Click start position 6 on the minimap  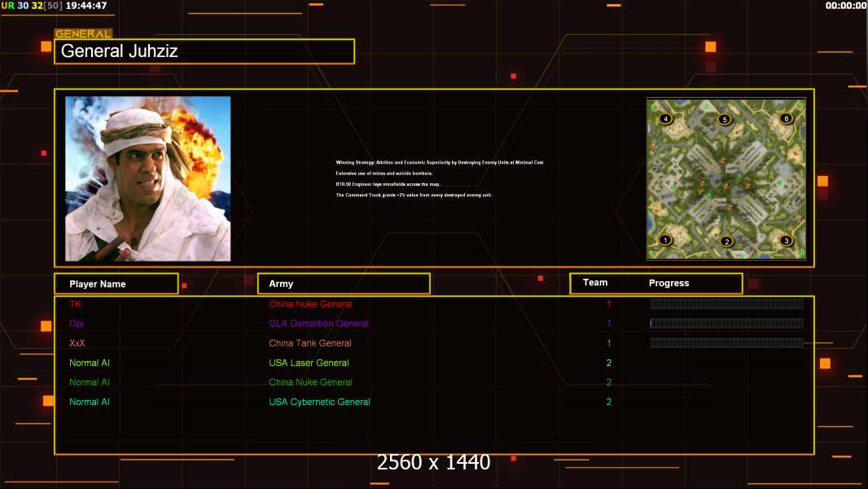[786, 119]
